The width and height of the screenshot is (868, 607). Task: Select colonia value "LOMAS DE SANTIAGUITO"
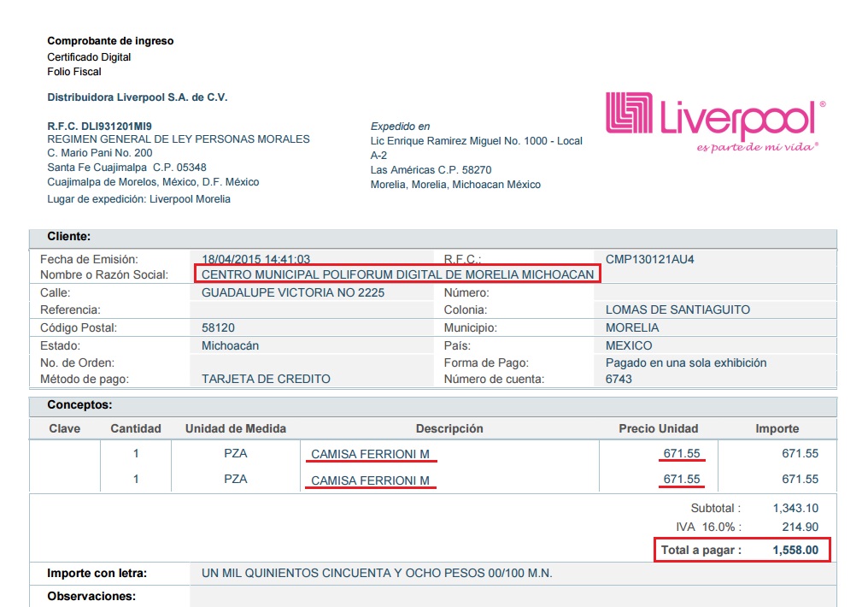(677, 310)
